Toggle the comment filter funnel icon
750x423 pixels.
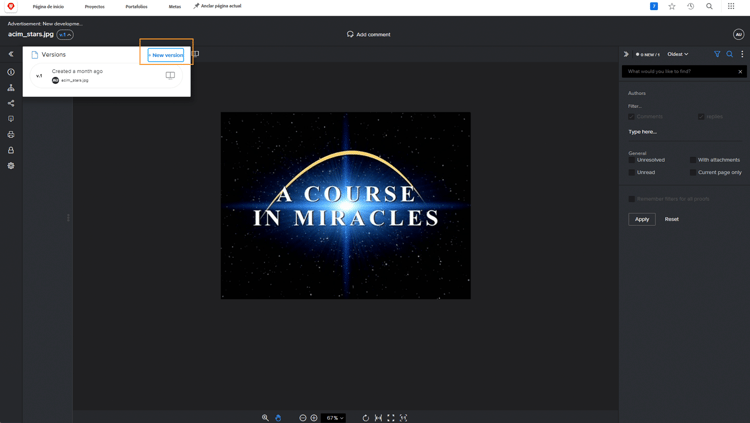pos(717,54)
